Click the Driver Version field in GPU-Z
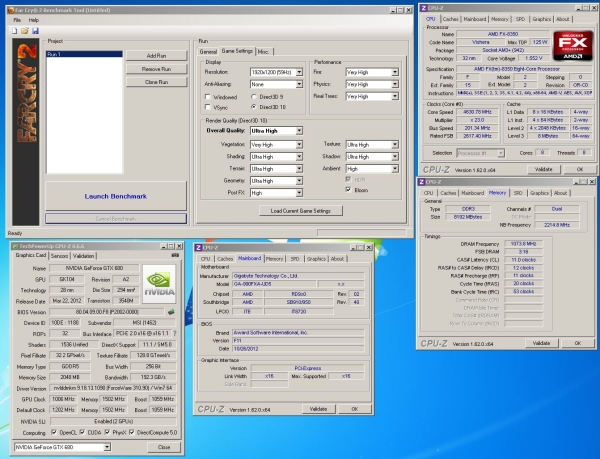This screenshot has height=459, width=600. pos(113,388)
